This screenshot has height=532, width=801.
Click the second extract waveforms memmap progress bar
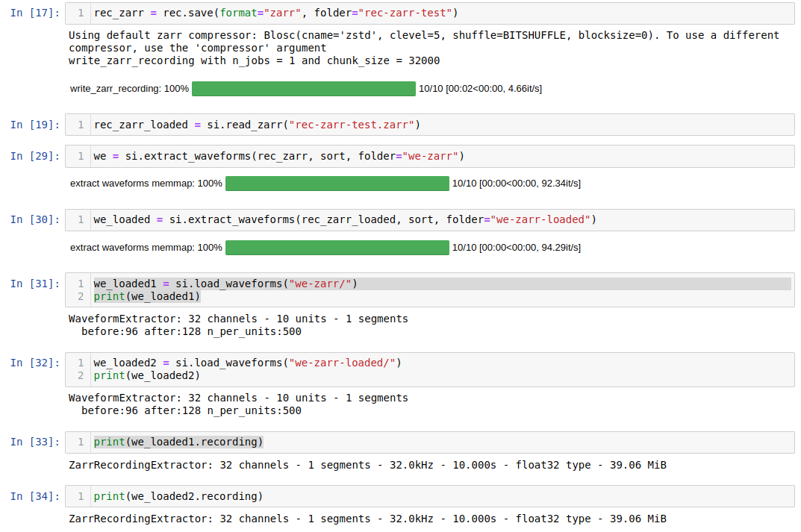point(337,247)
